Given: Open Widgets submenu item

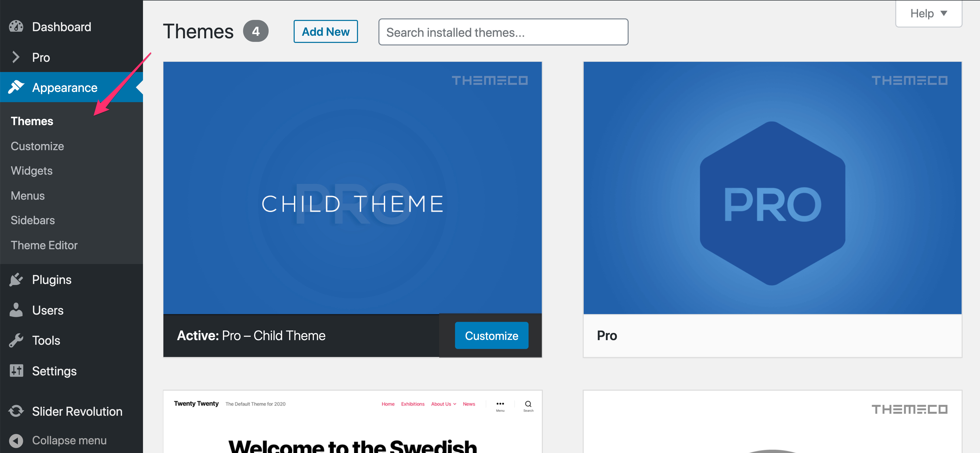Looking at the screenshot, I should point(32,171).
